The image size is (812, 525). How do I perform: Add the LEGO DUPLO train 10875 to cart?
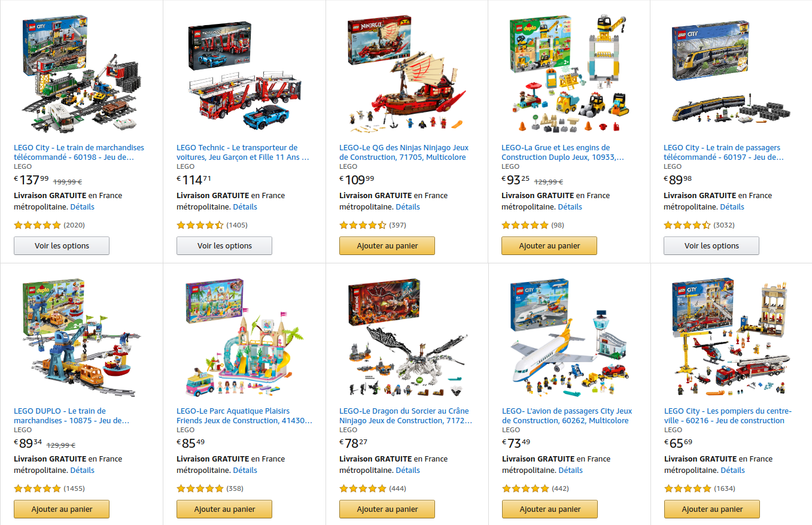point(62,509)
